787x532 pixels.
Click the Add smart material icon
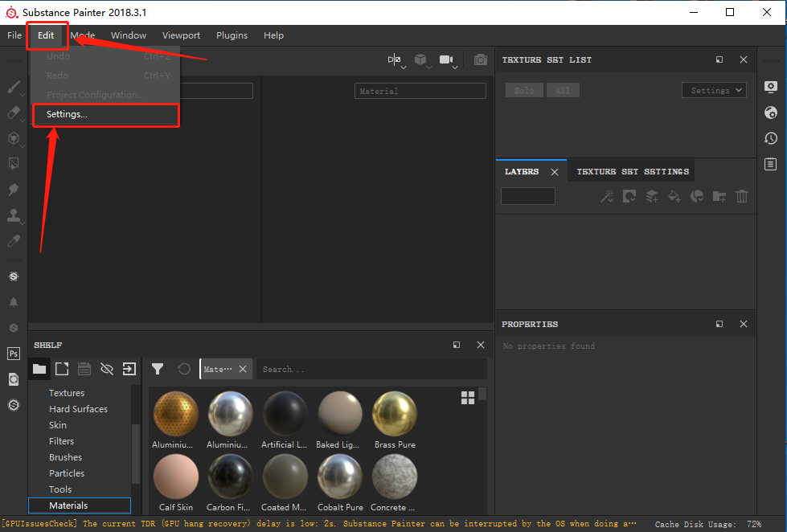tap(697, 196)
